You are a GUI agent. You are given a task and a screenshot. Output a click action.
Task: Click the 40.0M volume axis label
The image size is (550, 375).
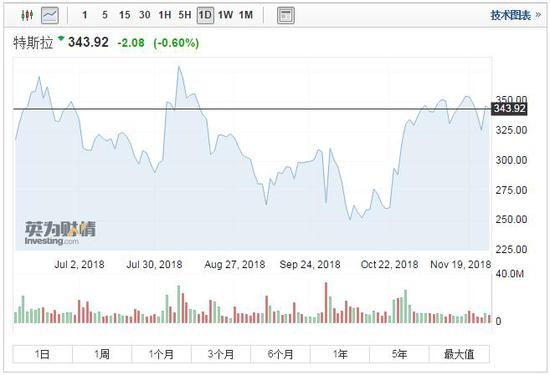point(510,274)
